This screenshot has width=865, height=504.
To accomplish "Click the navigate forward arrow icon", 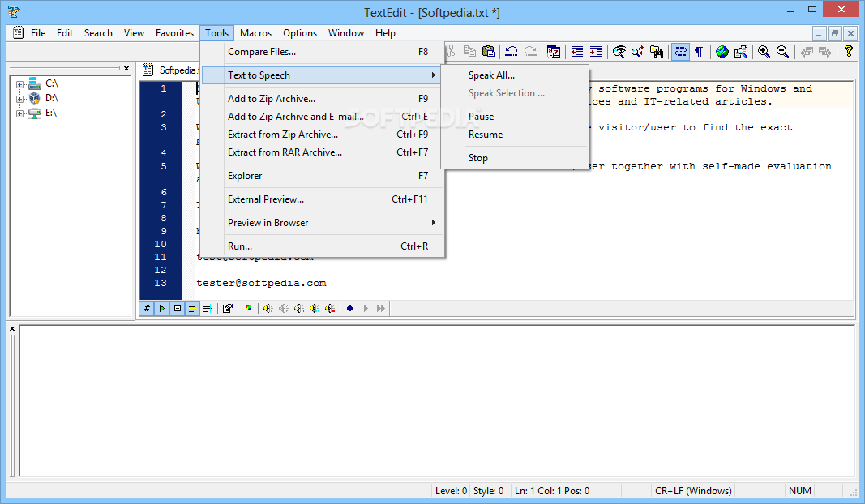I will pyautogui.click(x=825, y=51).
